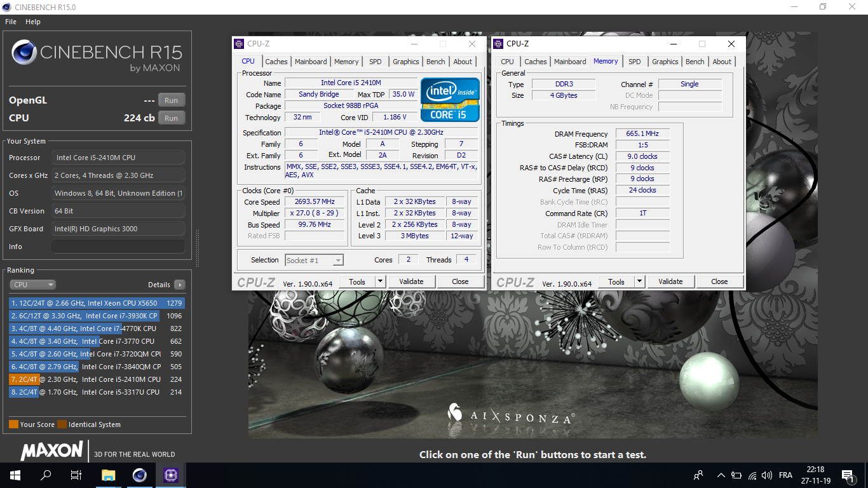Click the Info input field in Your System

tap(118, 247)
